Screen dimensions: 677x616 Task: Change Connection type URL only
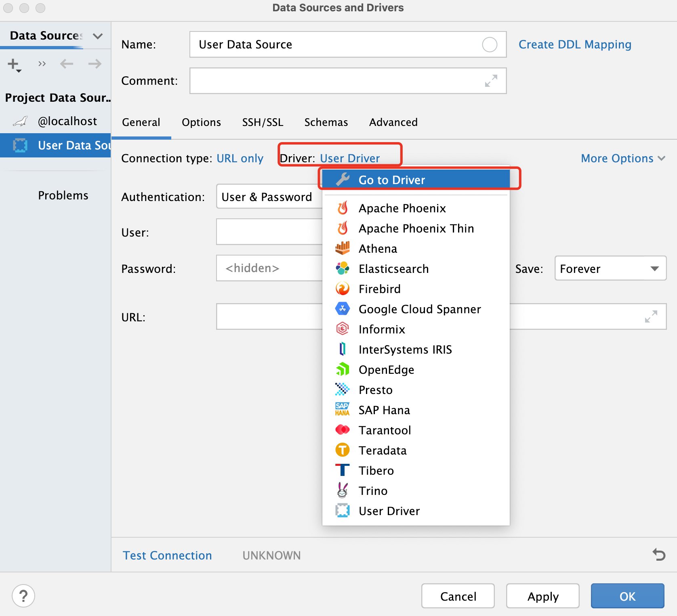coord(240,158)
